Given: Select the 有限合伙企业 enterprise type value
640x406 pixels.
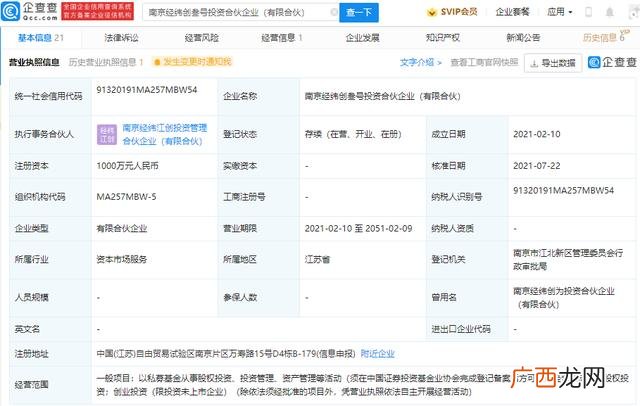Looking at the screenshot, I should pyautogui.click(x=122, y=229).
